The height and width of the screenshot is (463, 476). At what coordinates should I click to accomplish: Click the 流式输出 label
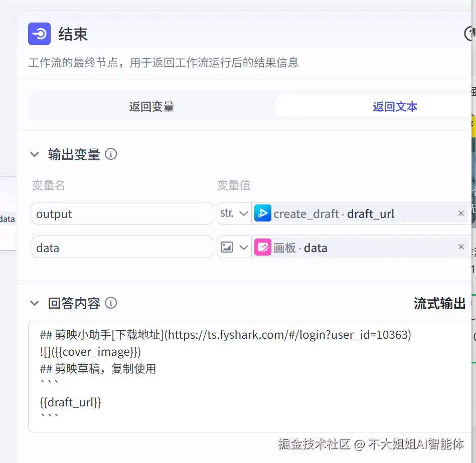coord(439,303)
